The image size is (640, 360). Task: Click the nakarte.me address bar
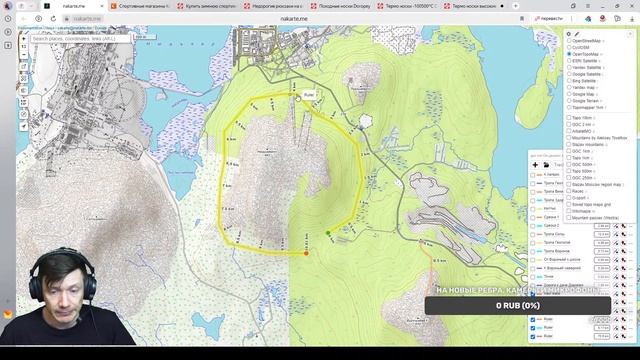294,19
